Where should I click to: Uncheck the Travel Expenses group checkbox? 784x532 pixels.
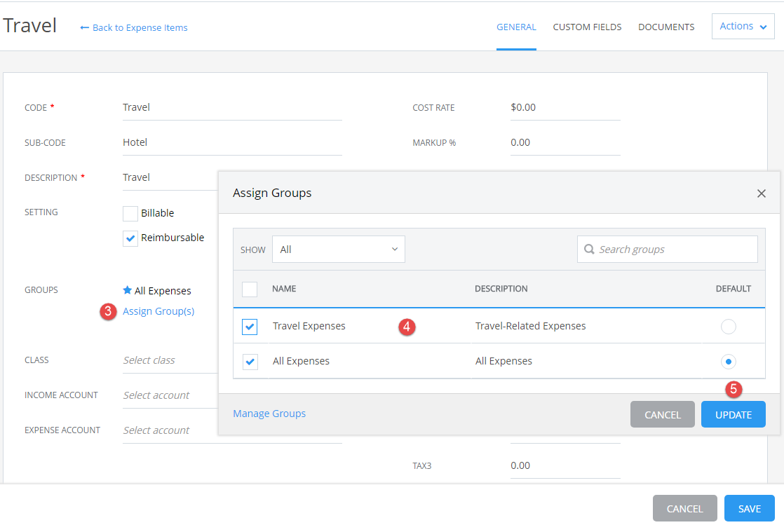pyautogui.click(x=250, y=327)
